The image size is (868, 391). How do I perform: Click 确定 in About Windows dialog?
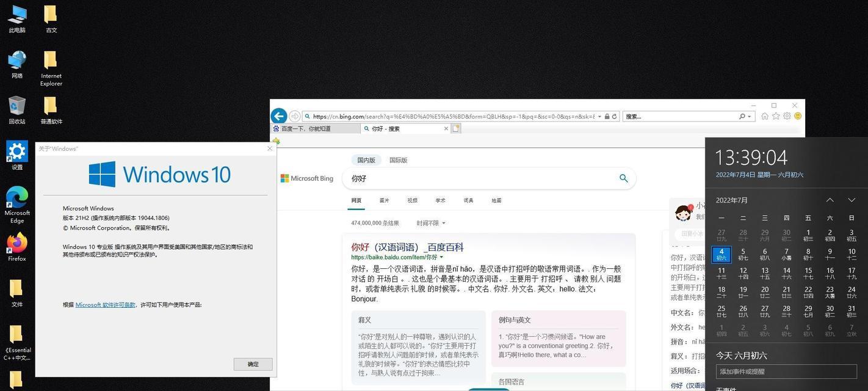[x=253, y=364]
